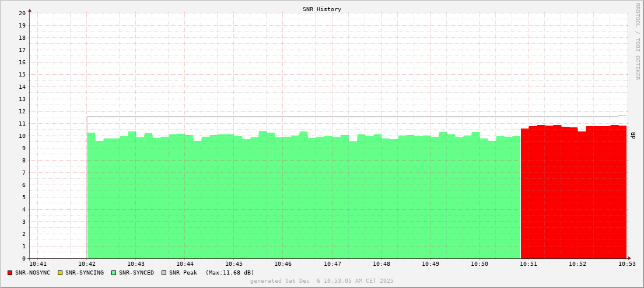This screenshot has height=288, width=644.
Task: Click the 10:42 time axis label
Action: pos(87,264)
